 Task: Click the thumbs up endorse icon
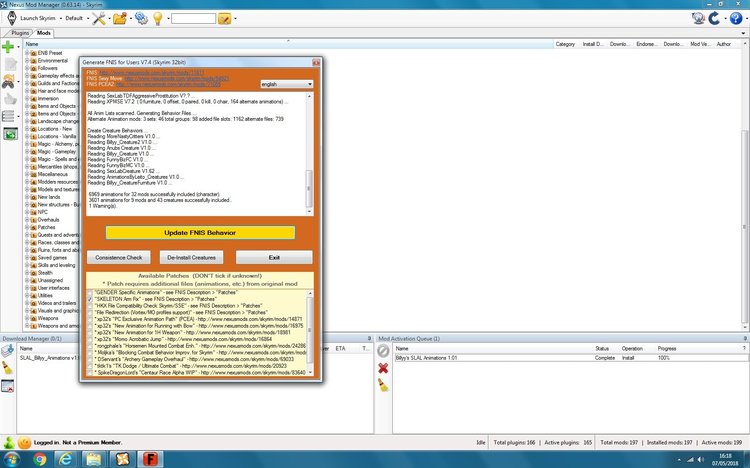(x=10, y=99)
